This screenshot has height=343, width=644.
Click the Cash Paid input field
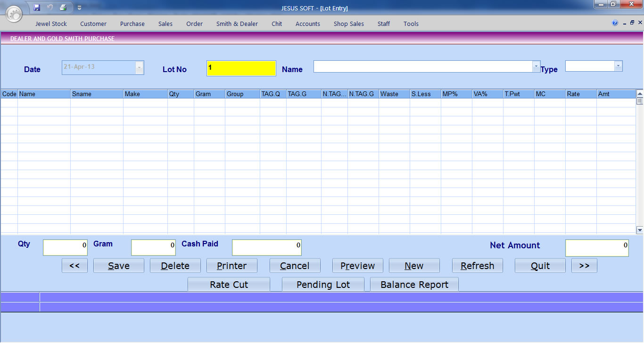(266, 247)
